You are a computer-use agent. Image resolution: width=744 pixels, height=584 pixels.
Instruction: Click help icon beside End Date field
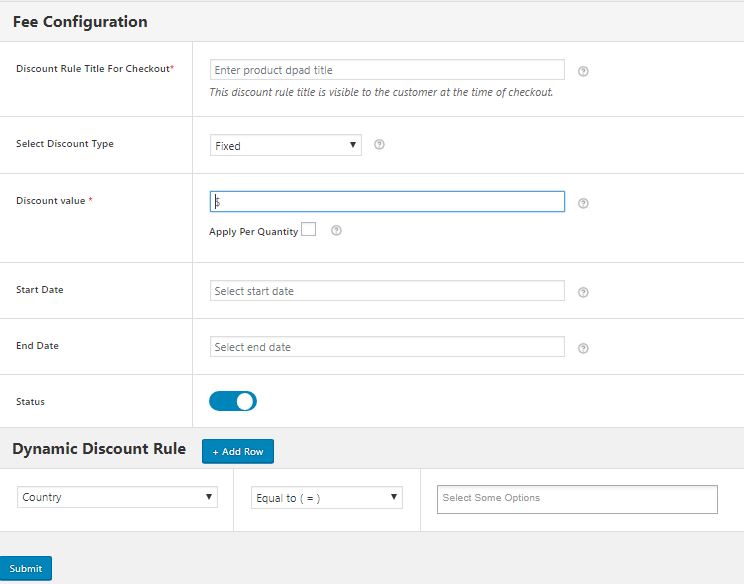(x=583, y=348)
